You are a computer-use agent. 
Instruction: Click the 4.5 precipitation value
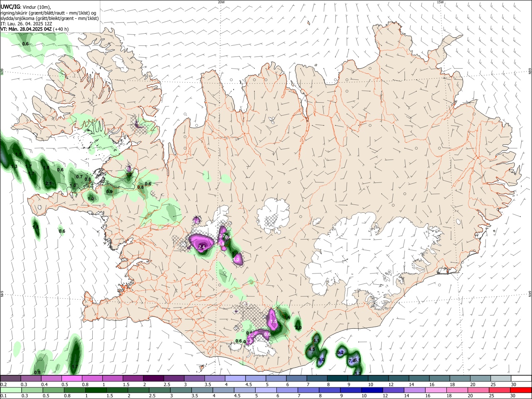point(312,350)
